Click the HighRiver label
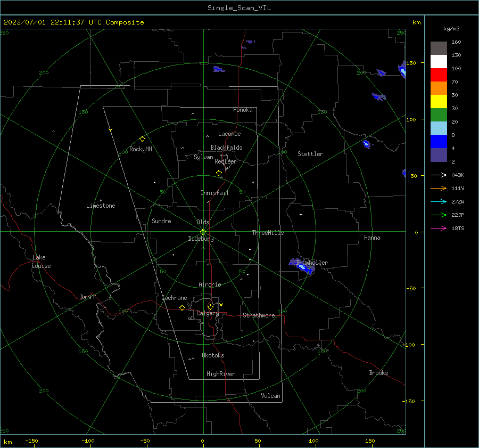The width and height of the screenshot is (479, 448). click(221, 374)
